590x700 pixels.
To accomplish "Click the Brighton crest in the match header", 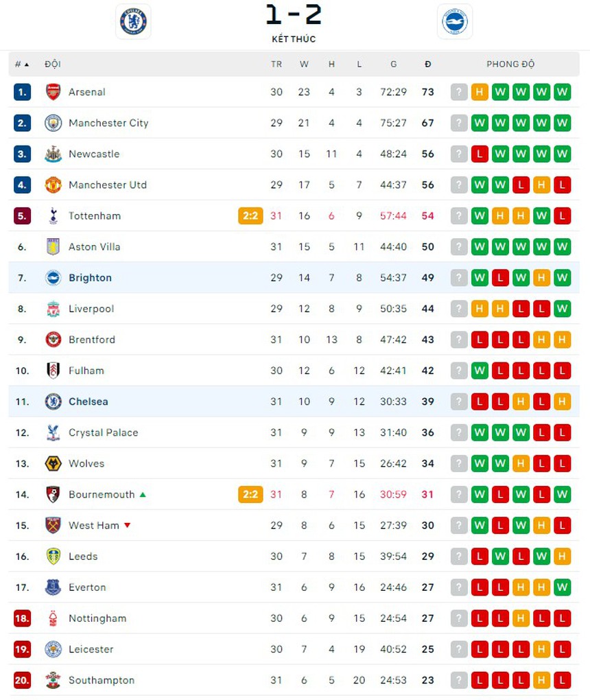I will point(454,21).
